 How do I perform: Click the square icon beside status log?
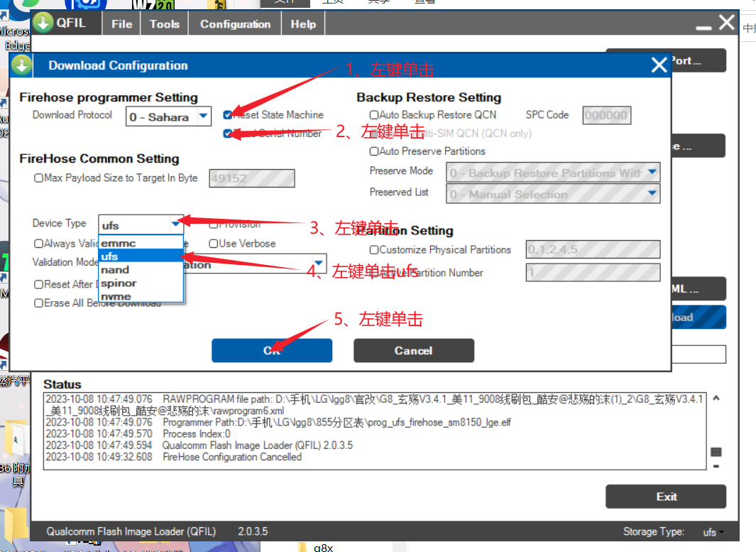(x=716, y=453)
